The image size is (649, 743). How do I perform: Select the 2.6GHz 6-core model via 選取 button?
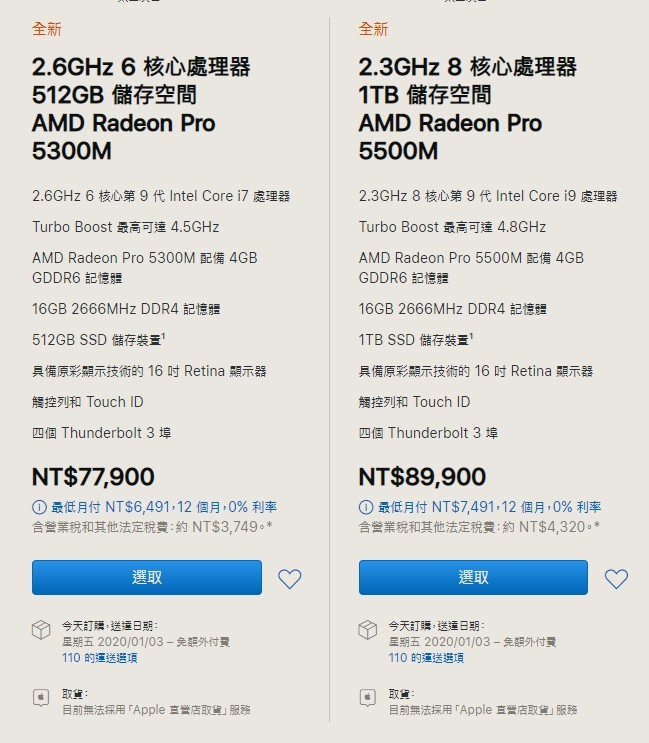(x=147, y=578)
